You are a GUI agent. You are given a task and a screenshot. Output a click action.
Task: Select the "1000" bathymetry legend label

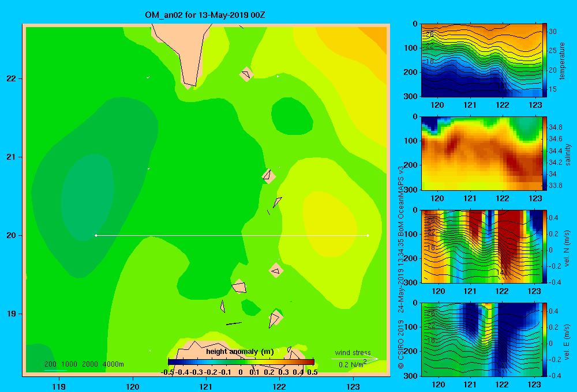69,364
